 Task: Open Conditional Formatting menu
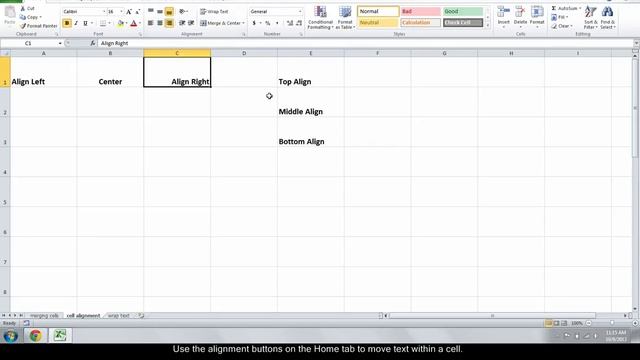320,18
